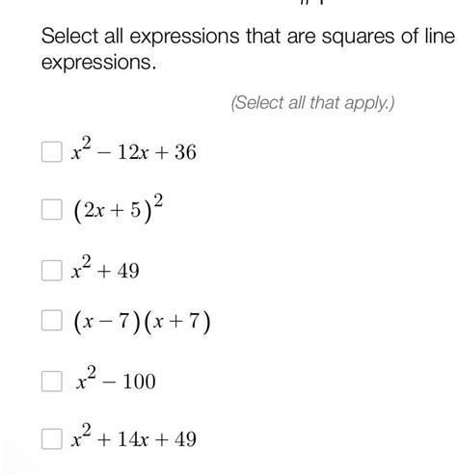Click the '100' in the fifth option

140,382
